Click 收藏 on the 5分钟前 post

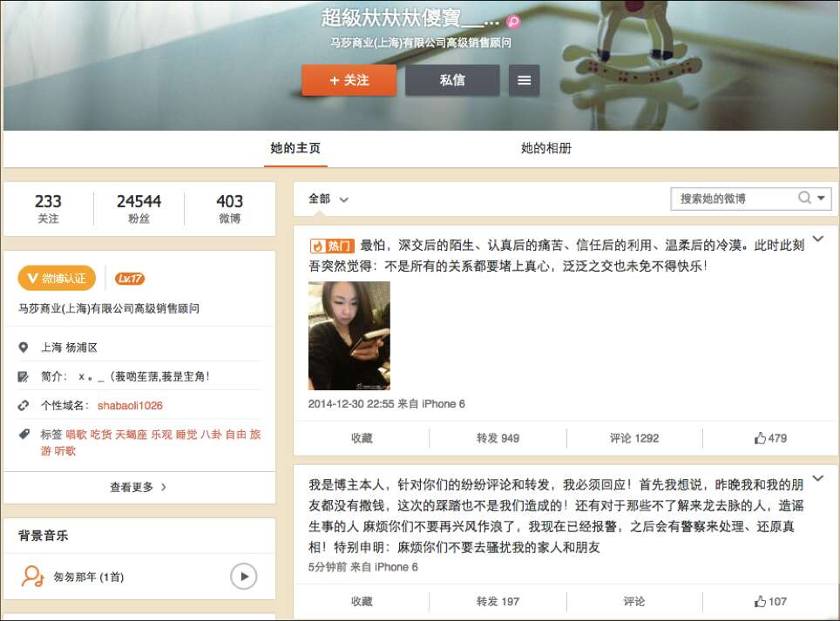click(362, 602)
